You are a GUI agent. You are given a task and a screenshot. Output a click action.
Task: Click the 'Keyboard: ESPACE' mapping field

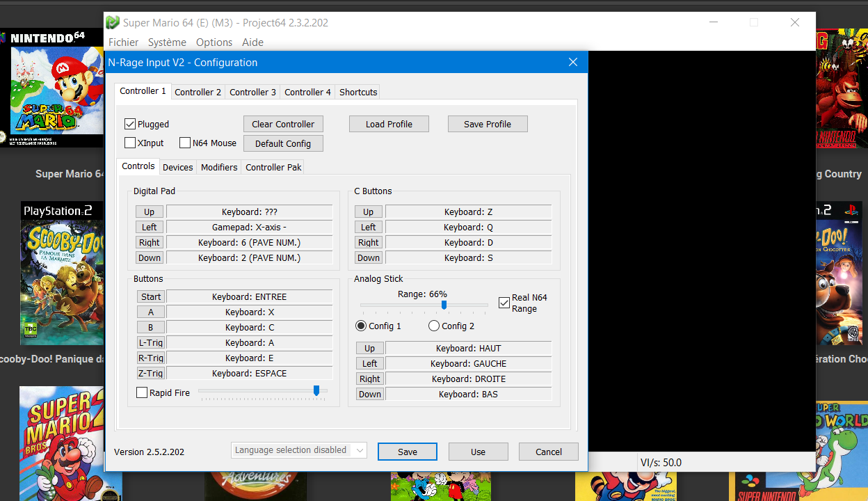click(250, 373)
